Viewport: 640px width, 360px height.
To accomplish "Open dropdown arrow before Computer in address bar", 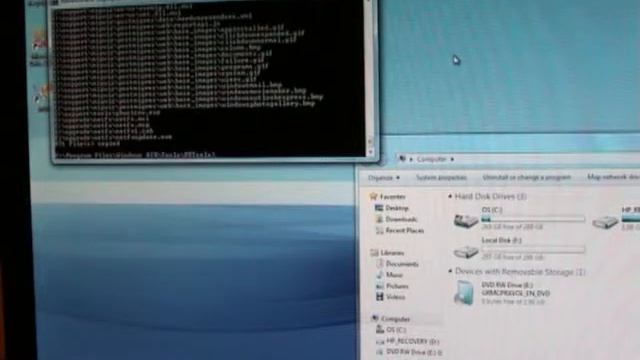I will coord(411,159).
